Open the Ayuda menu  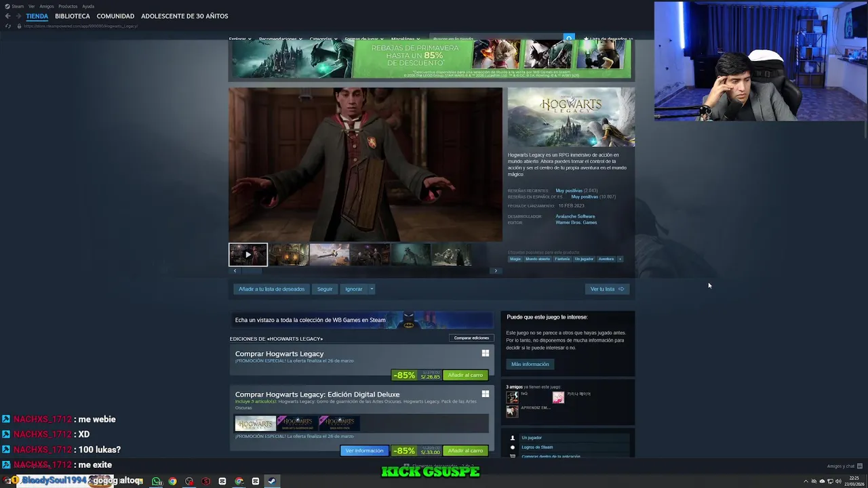[x=88, y=6]
